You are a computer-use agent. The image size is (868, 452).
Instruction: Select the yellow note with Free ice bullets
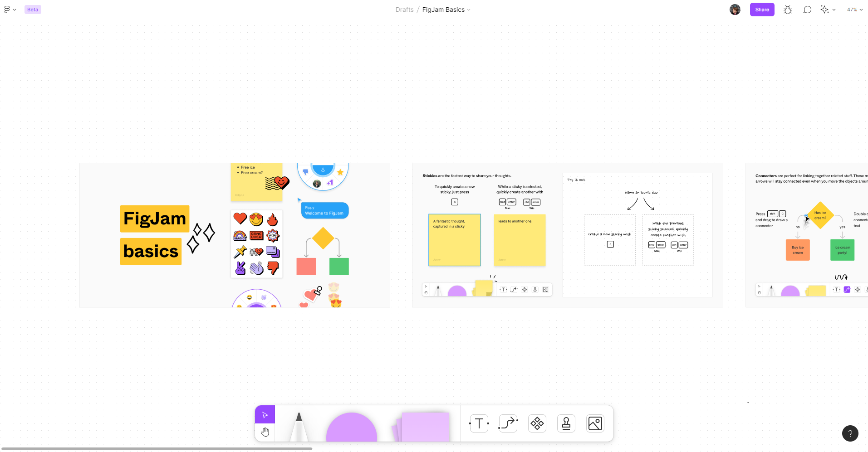pos(256,182)
